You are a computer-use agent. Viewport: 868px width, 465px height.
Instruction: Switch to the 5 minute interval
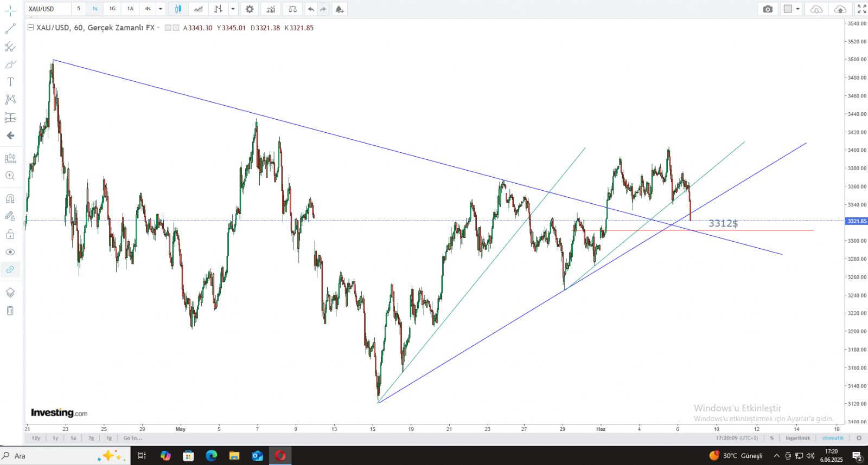(79, 9)
